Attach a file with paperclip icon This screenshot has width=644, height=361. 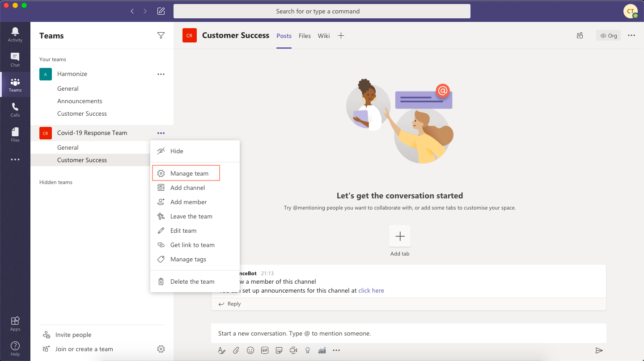click(x=236, y=350)
